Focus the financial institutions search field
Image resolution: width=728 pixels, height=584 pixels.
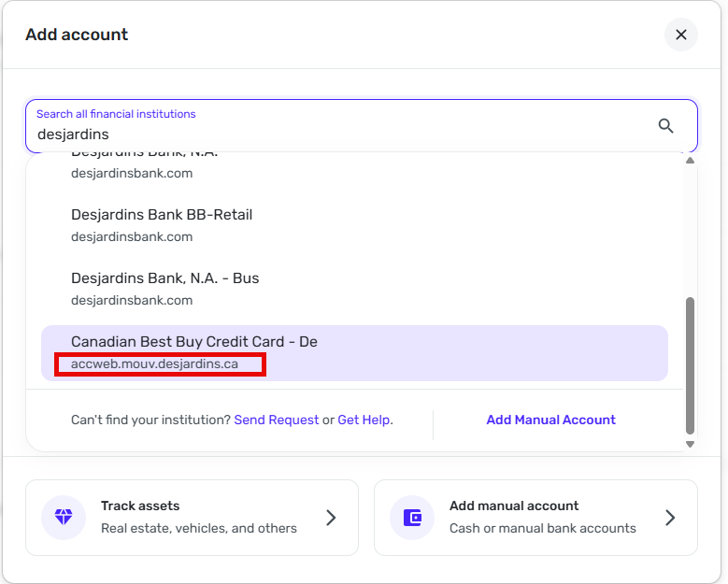point(362,126)
